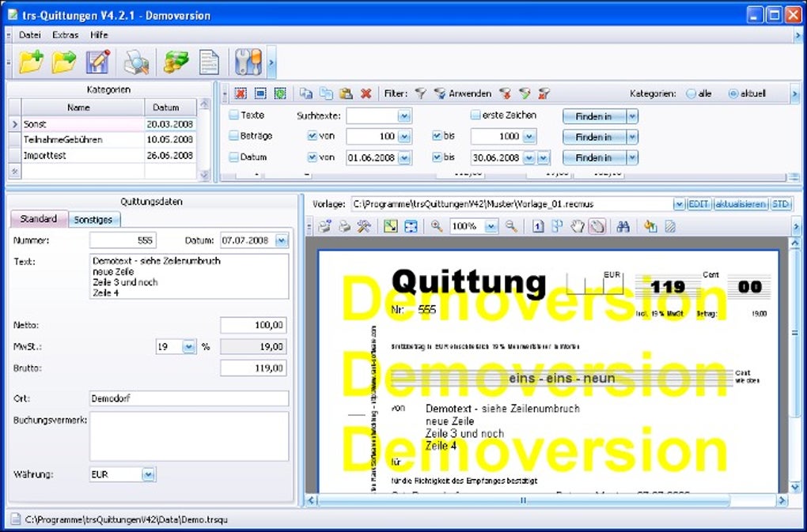
Task: Switch to the Sonstiges tab
Action: pos(93,220)
